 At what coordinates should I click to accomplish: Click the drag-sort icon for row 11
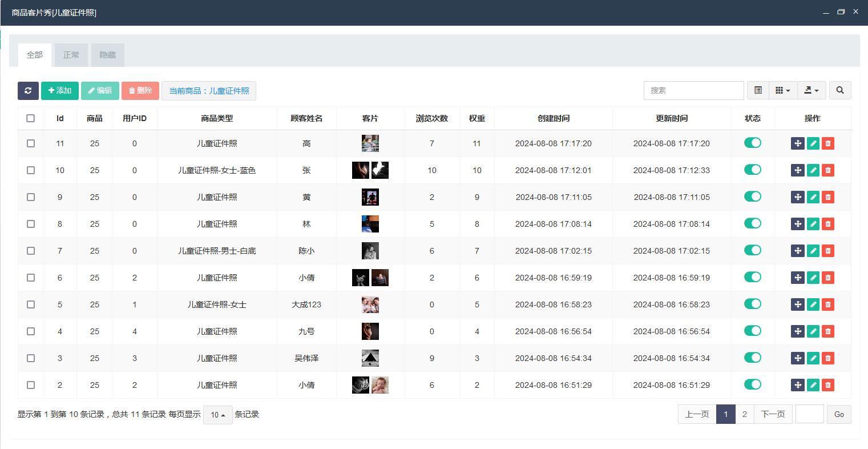tap(797, 143)
